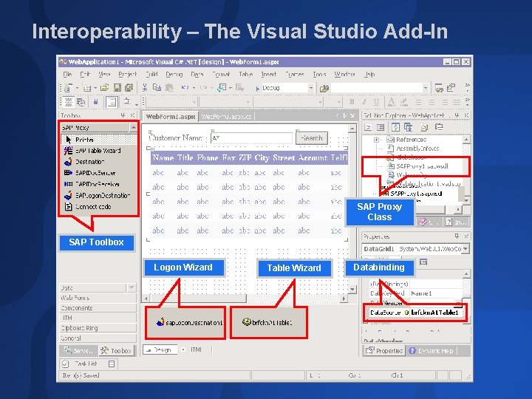The height and width of the screenshot is (399, 532).
Task: Switch to the WebForm1.aspx.cs tab
Action: 226,117
